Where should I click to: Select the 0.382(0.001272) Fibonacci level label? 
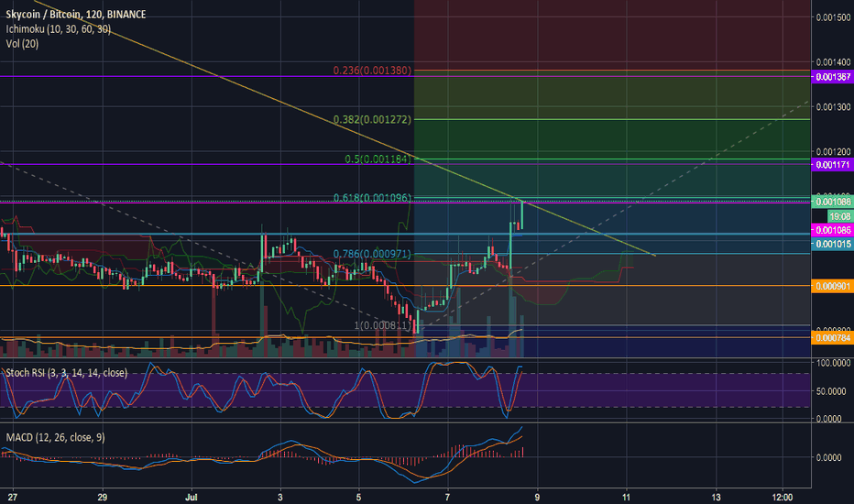pos(373,119)
